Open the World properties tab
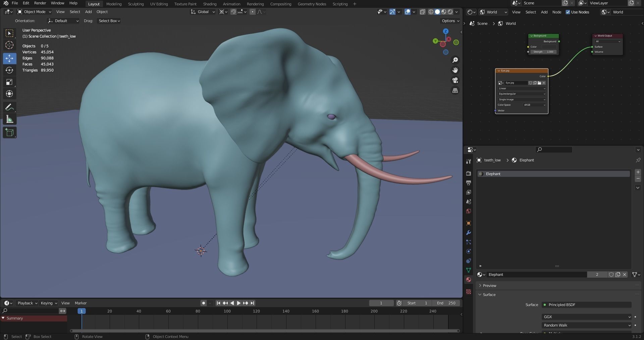The image size is (644, 340). 469,211
